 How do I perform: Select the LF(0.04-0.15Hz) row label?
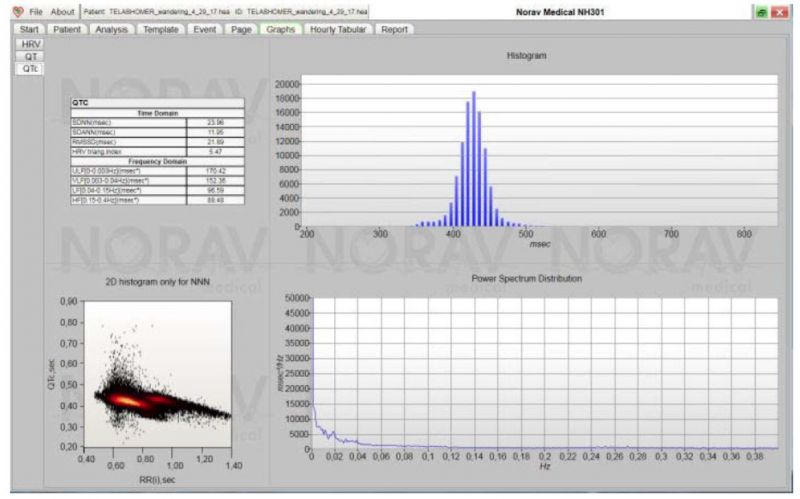[x=129, y=190]
